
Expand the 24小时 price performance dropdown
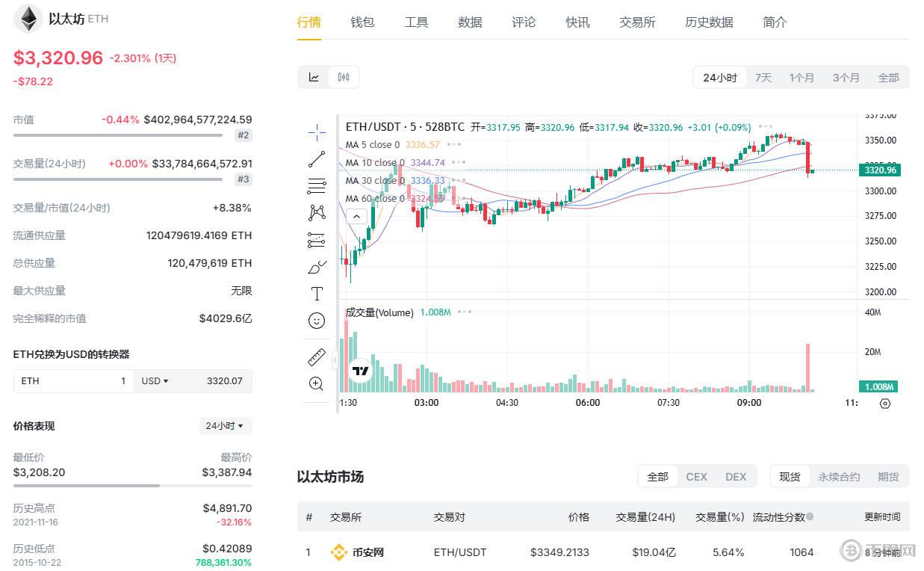click(x=225, y=426)
